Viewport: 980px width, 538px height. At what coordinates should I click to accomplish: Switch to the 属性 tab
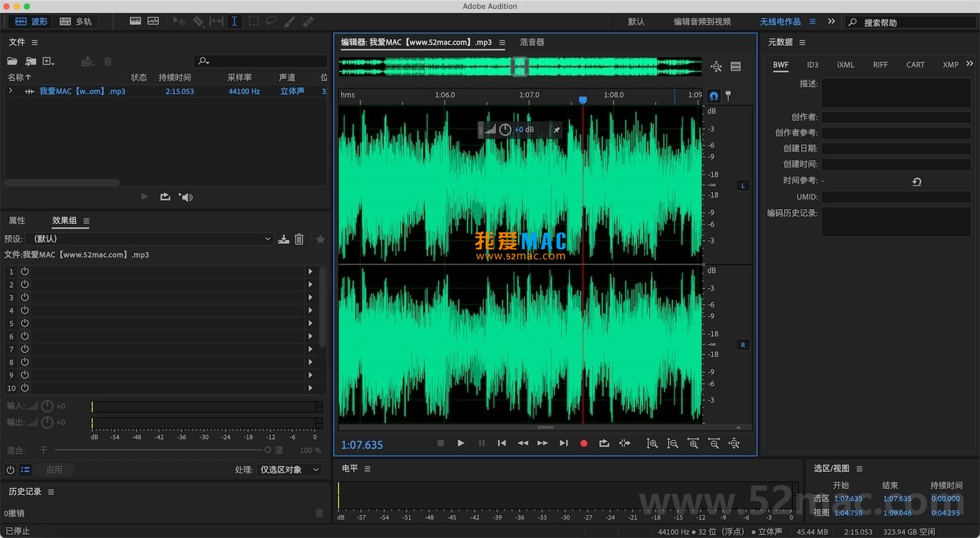point(17,221)
